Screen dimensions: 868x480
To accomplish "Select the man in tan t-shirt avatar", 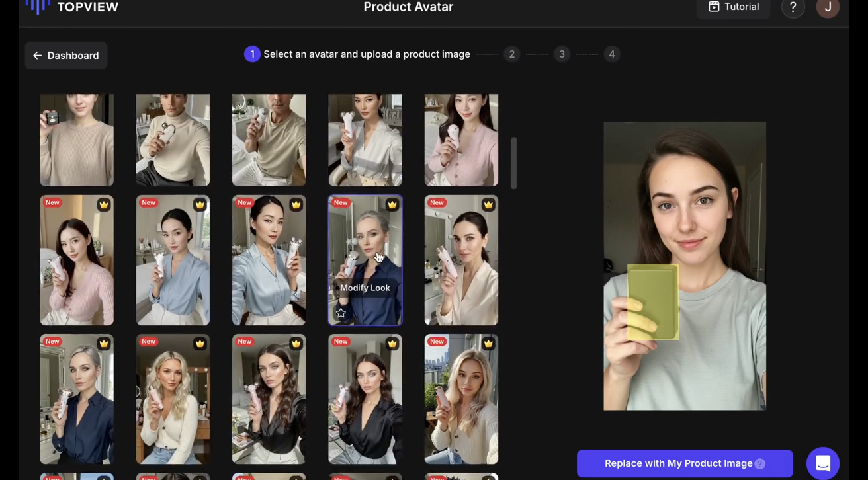I will pos(269,140).
